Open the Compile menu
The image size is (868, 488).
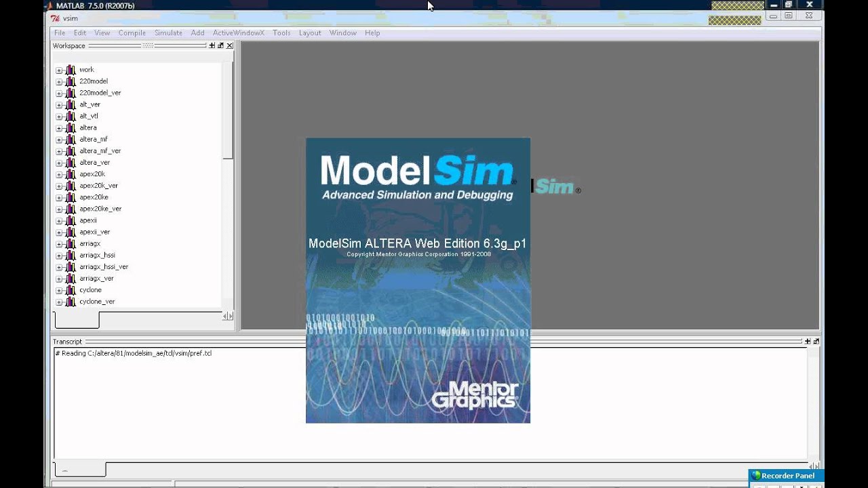(x=132, y=33)
